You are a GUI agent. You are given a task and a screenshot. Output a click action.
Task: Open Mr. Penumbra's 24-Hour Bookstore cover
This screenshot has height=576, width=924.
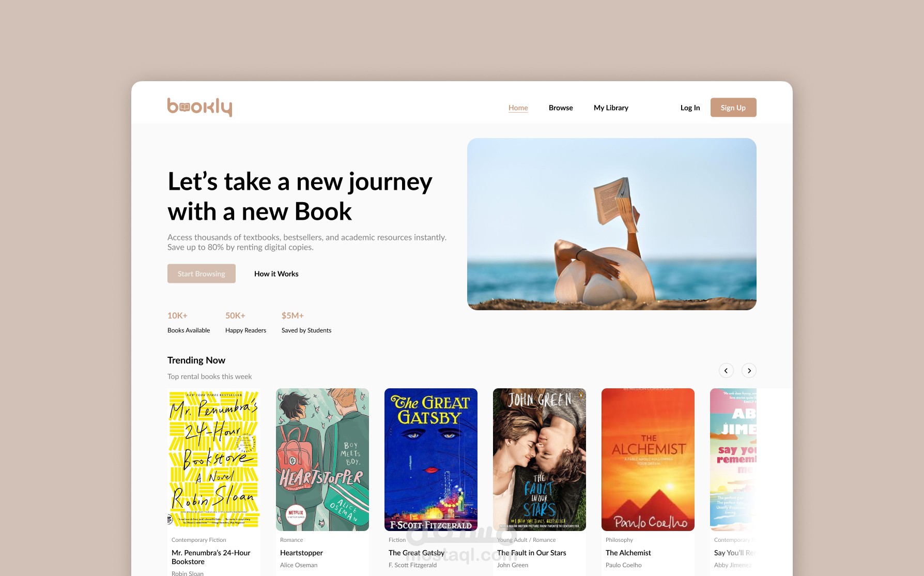point(214,460)
